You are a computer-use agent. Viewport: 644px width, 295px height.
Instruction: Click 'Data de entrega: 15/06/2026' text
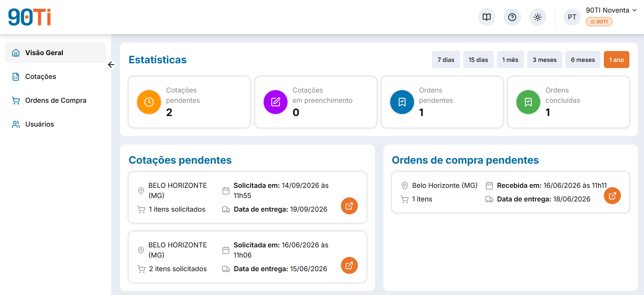(280, 269)
